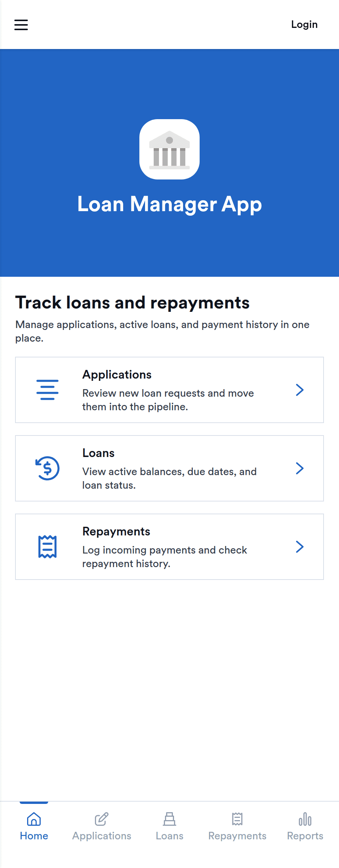Click "Manage applications, active loans" subtitle

pos(162,331)
